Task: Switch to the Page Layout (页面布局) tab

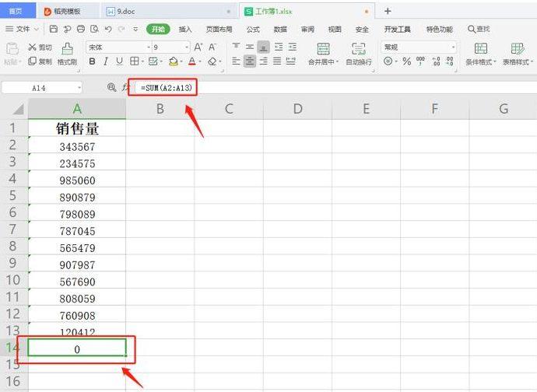Action: point(219,30)
